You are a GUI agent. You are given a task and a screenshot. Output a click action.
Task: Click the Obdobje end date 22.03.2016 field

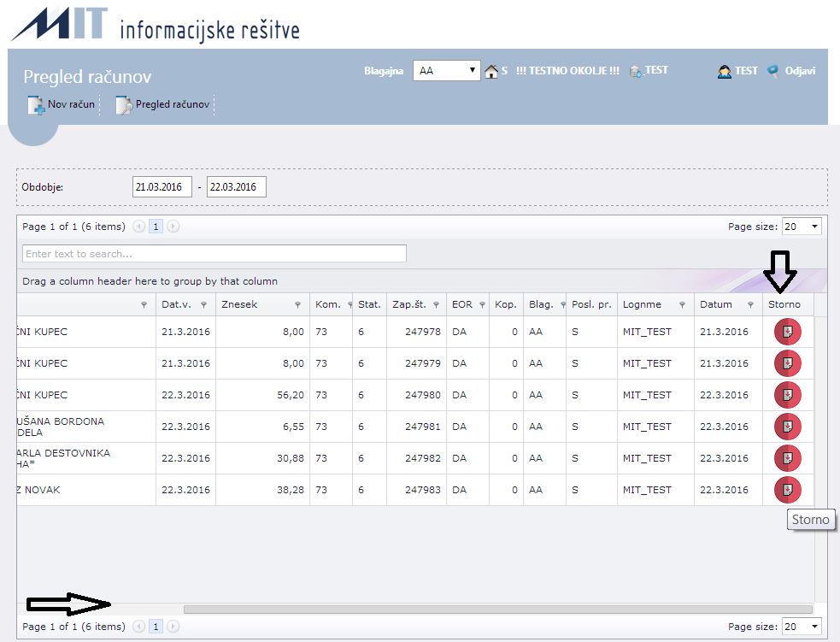[x=236, y=187]
